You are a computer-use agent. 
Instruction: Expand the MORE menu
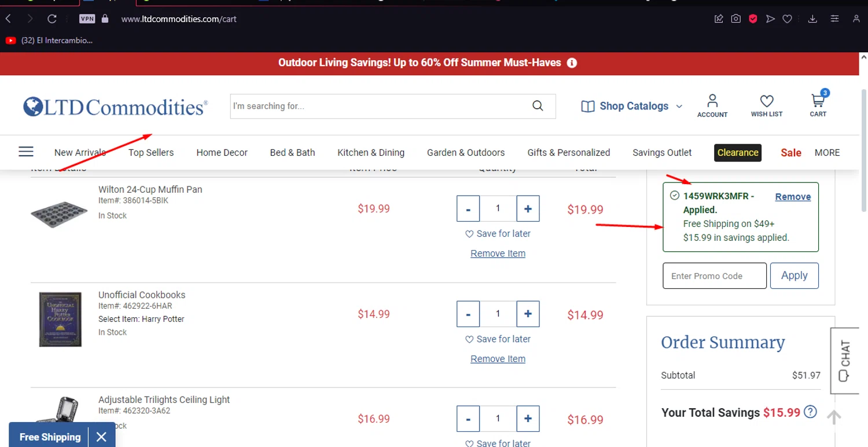[827, 152]
